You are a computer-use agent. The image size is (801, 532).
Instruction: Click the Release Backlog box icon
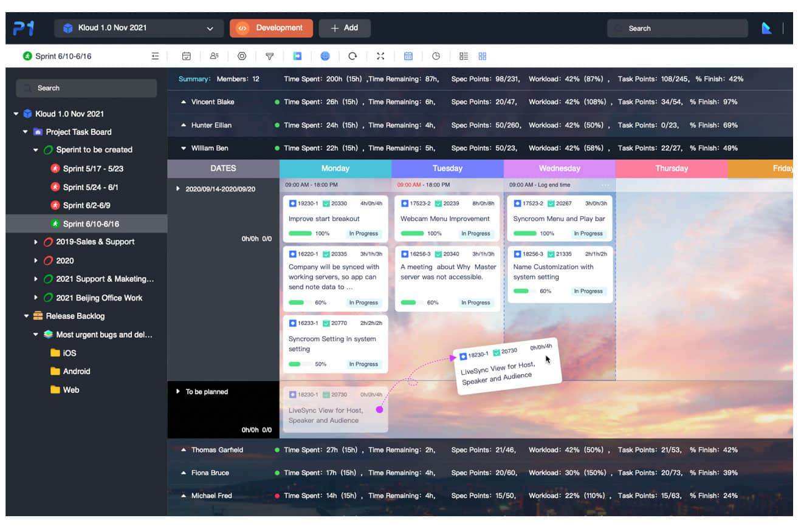coord(38,316)
